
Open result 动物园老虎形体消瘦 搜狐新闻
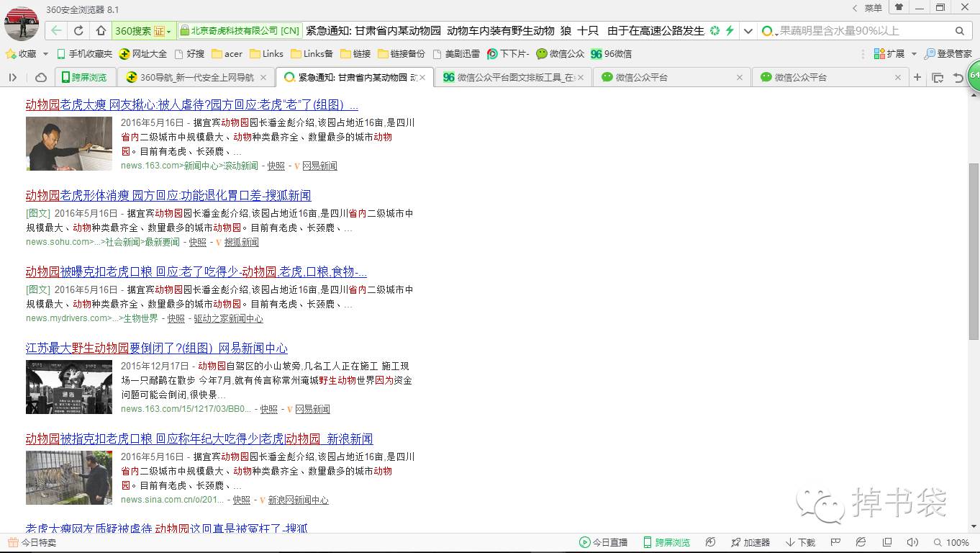[168, 196]
